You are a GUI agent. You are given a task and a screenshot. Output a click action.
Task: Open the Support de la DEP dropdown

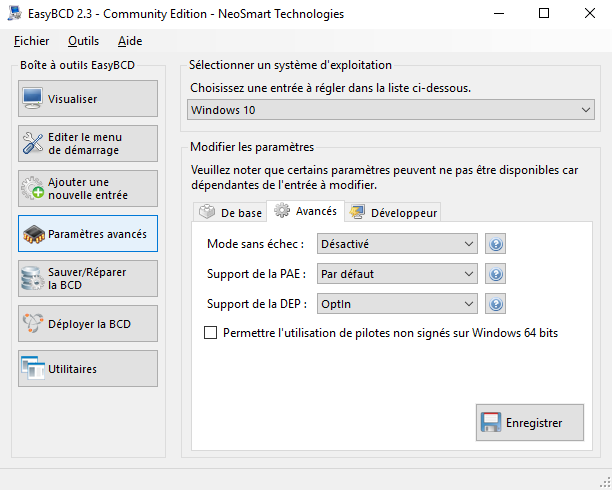pos(397,304)
